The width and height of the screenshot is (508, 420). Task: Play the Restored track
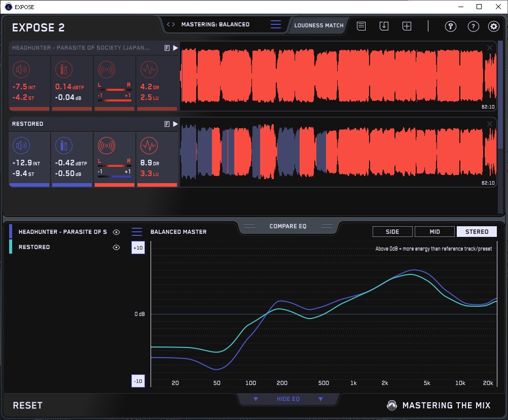175,124
